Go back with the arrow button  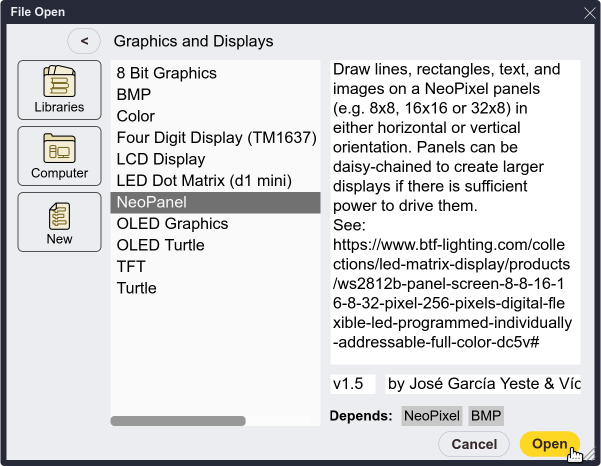(84, 41)
